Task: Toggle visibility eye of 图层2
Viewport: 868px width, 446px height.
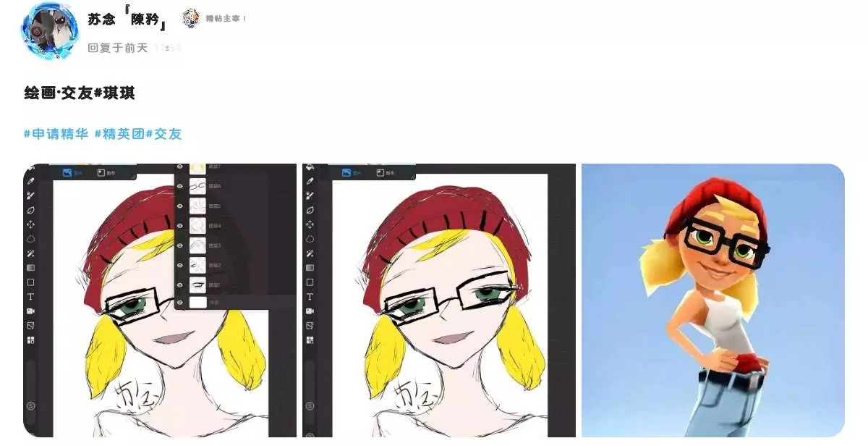Action: point(180,265)
